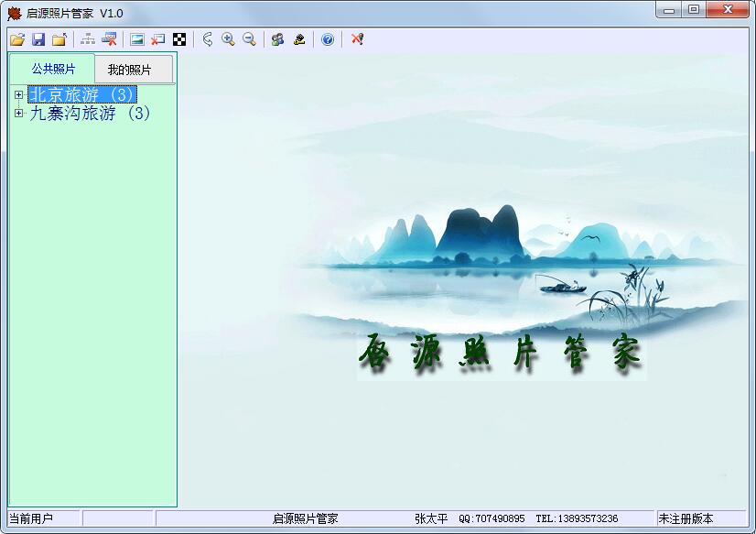Open the user management people icon
Screen dimensions: 756x534
277,39
